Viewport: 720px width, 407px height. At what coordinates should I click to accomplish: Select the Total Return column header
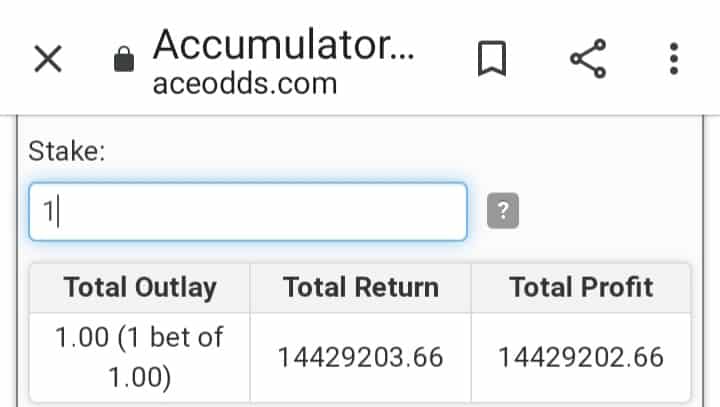[361, 288]
